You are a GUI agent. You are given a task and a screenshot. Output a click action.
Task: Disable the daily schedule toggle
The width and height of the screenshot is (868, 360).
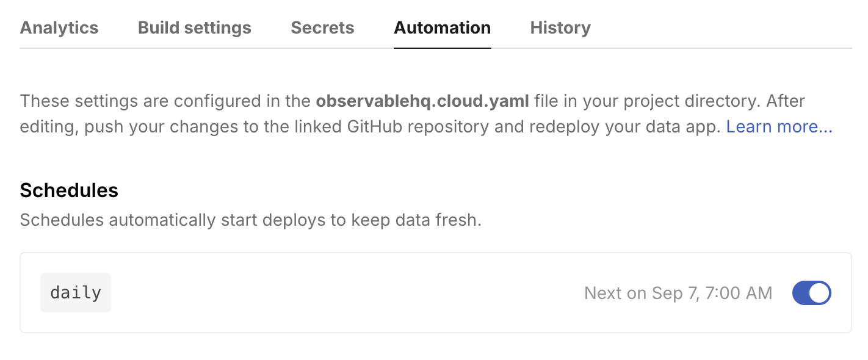(x=811, y=293)
